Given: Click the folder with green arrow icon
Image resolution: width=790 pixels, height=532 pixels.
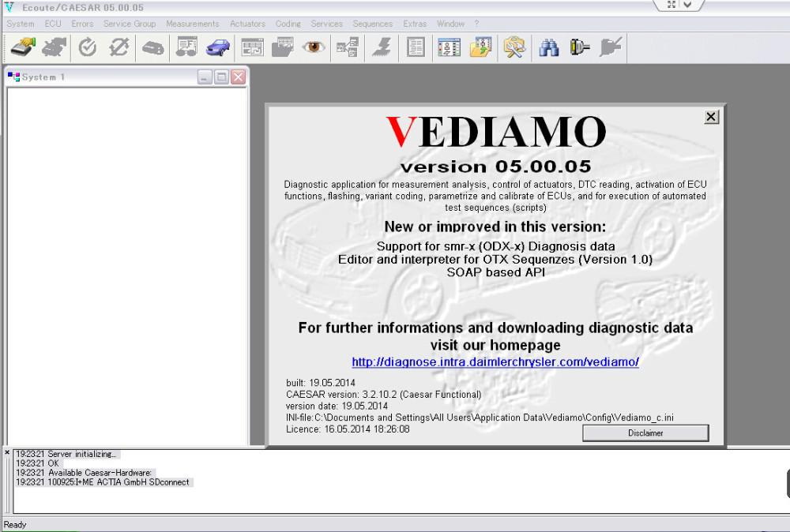Looking at the screenshot, I should pyautogui.click(x=480, y=48).
